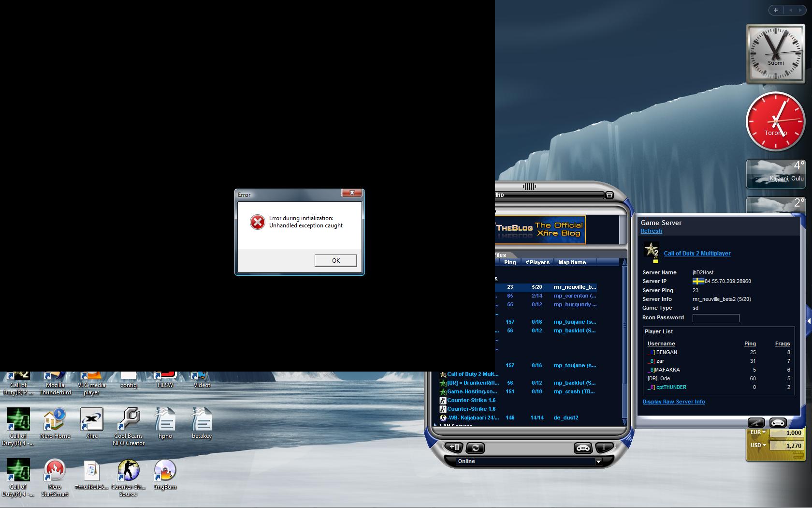812x508 pixels.
Task: Open the Call of Duty 2 Multiplayer link
Action: 697,254
